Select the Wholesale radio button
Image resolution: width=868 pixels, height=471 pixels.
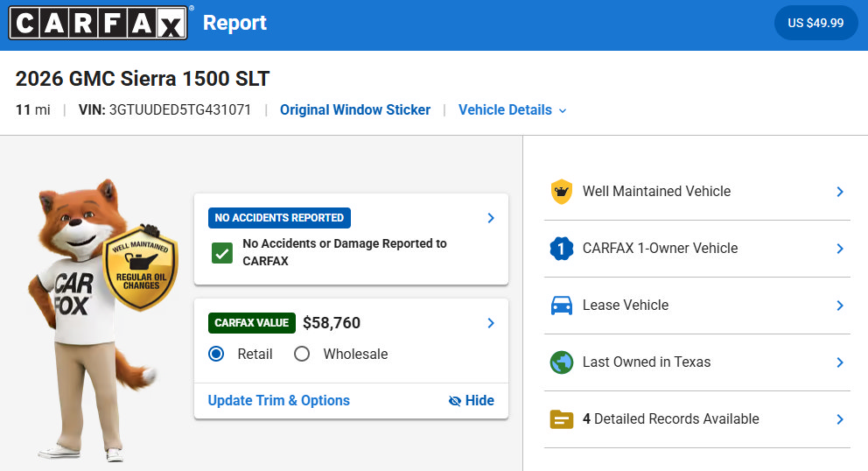click(302, 354)
